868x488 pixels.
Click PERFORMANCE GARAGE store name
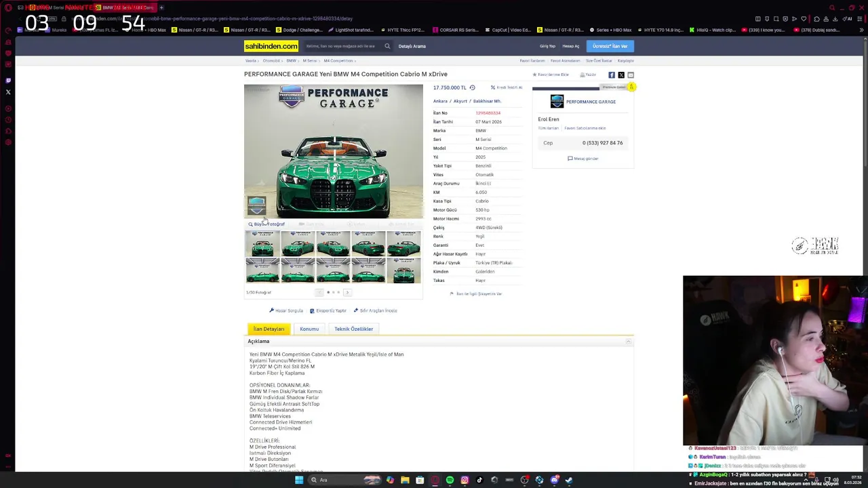click(591, 102)
